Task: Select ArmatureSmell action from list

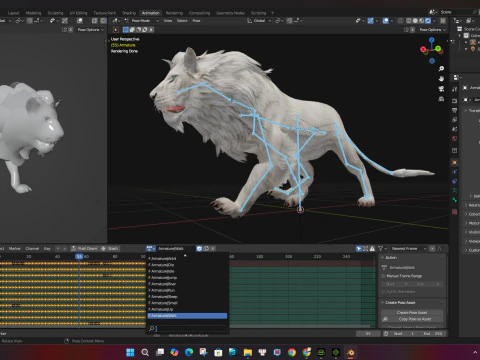Action: click(187, 303)
